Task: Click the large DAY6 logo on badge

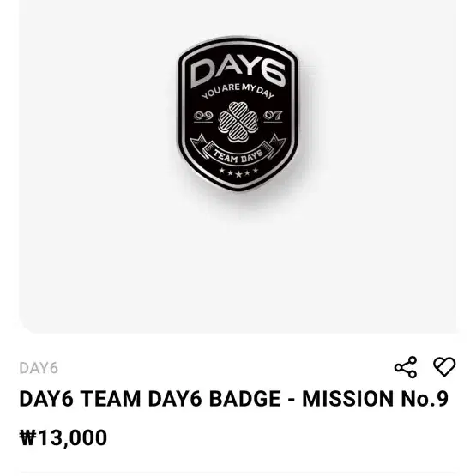Action: click(x=238, y=75)
